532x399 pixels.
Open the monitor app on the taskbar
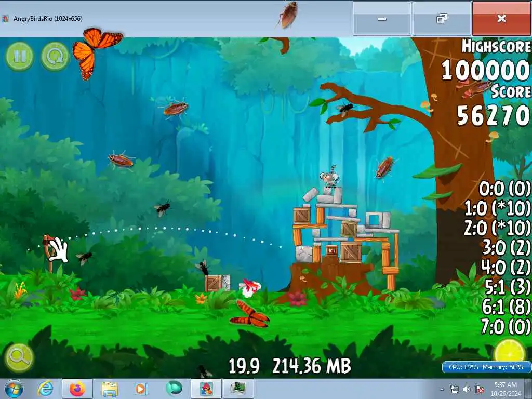click(x=238, y=389)
